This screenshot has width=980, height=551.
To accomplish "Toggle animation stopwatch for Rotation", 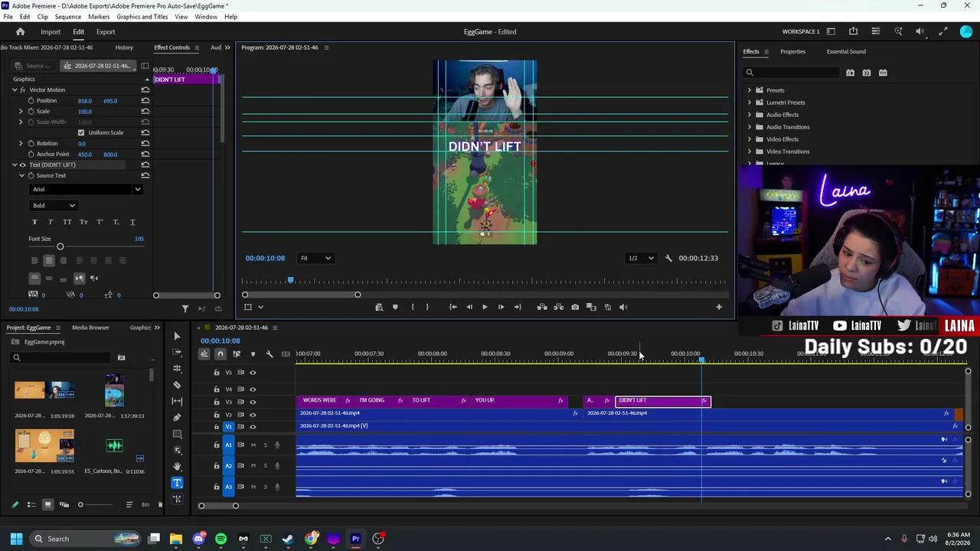I will pos(31,143).
